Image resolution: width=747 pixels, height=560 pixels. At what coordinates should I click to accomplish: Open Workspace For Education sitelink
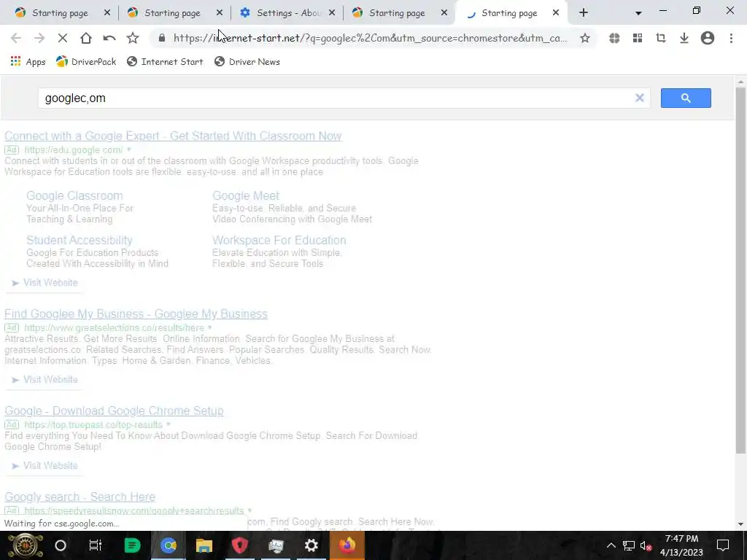point(279,241)
